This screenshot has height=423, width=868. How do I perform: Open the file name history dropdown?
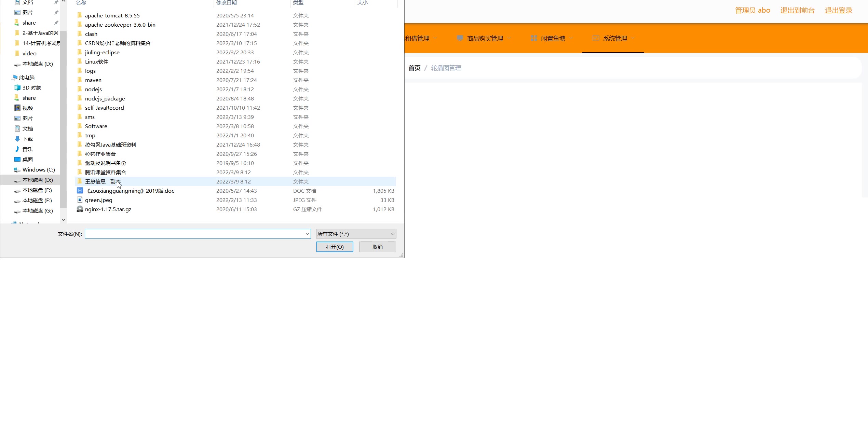click(307, 234)
